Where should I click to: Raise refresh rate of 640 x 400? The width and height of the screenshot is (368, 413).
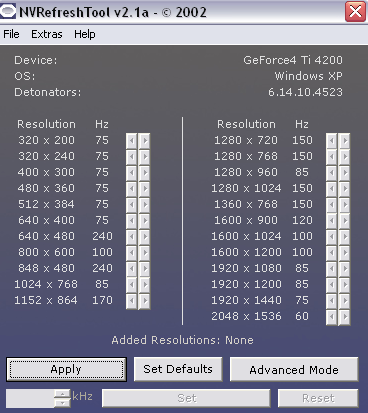[x=144, y=221]
